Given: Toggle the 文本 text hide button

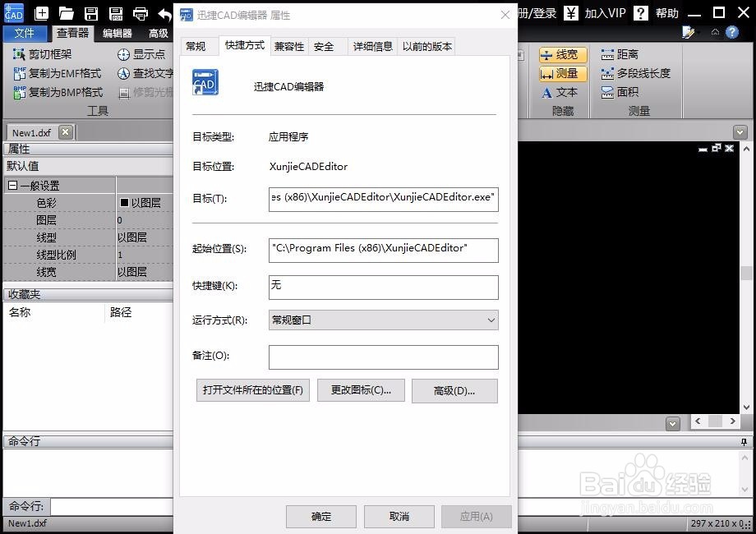Looking at the screenshot, I should (560, 92).
